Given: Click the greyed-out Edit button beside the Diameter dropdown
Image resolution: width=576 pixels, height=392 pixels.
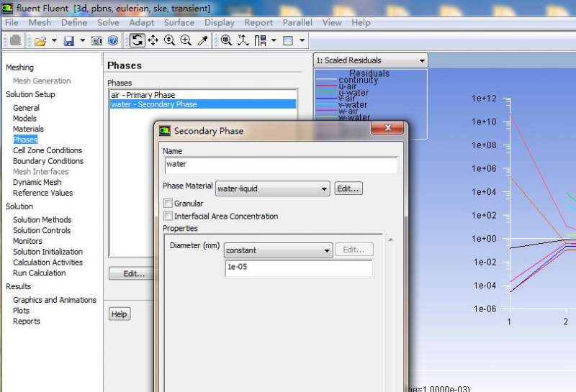Looking at the screenshot, I should [354, 250].
